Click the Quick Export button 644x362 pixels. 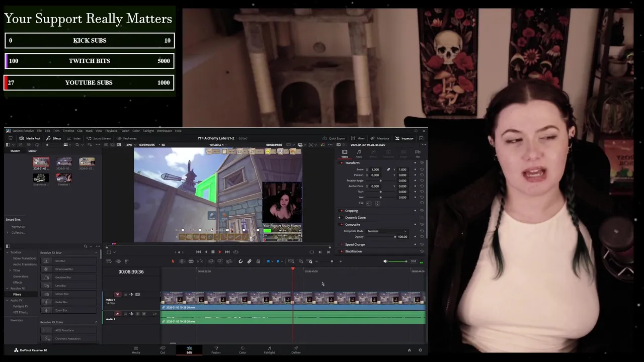click(334, 138)
